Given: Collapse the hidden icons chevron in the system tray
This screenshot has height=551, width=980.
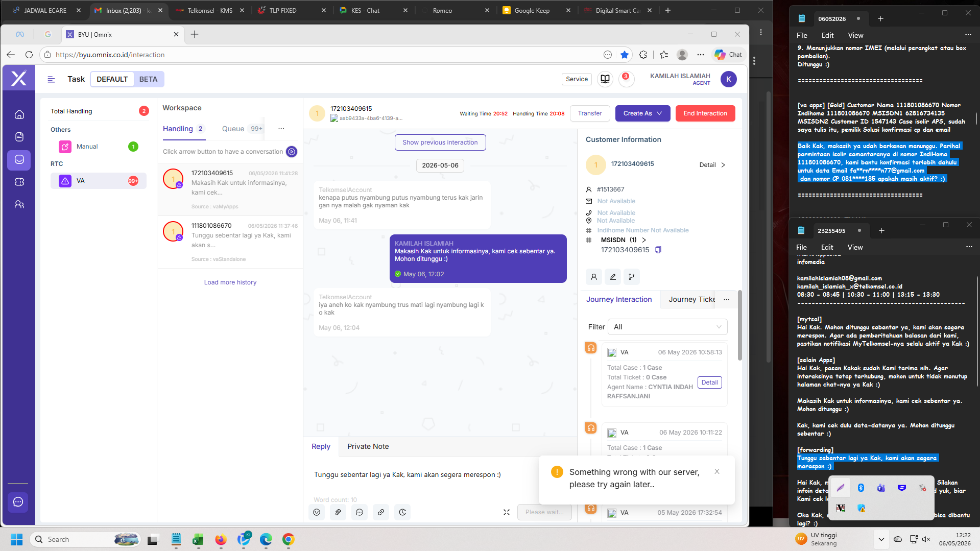Looking at the screenshot, I should click(881, 539).
